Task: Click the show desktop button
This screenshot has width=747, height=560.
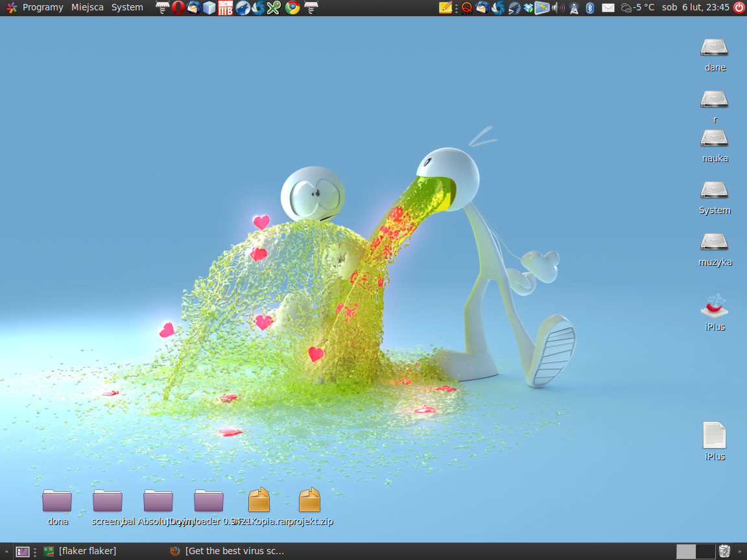Action: 23,552
